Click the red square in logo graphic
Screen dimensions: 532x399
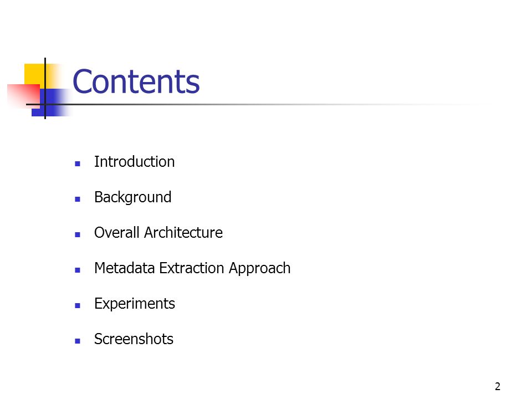(23, 96)
